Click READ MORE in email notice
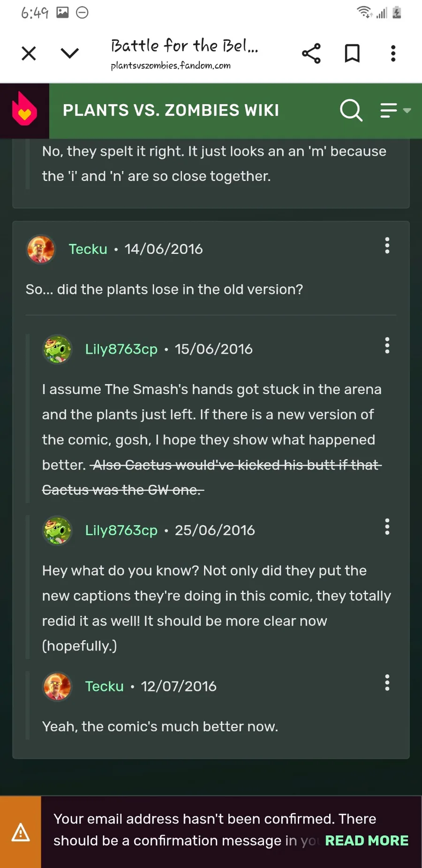 367,840
